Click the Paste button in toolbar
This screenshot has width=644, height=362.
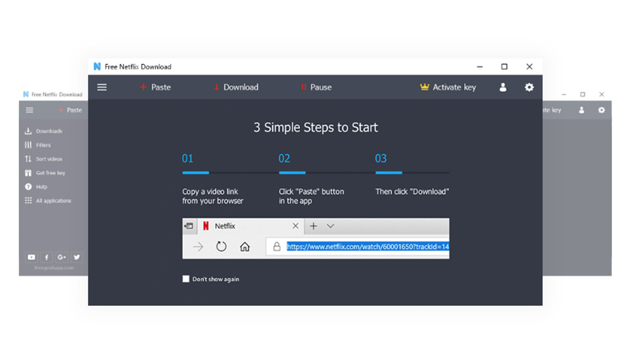click(156, 86)
